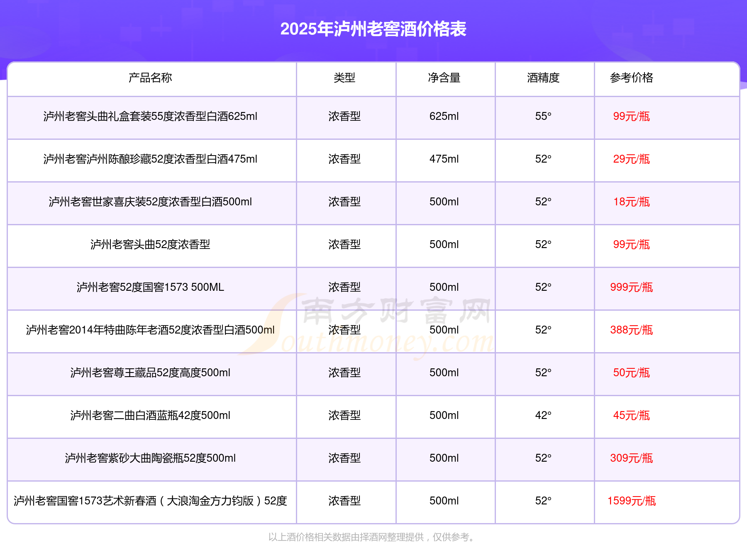Select product 泸州老窖头曲礼盒套装55度浓香型白酒625ml
Viewport: 747px width, 560px height.
[150, 116]
